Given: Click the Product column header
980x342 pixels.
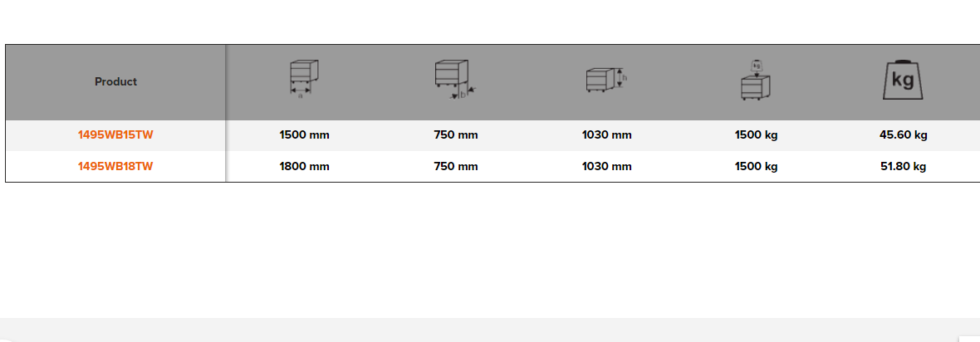Looking at the screenshot, I should coord(115,81).
